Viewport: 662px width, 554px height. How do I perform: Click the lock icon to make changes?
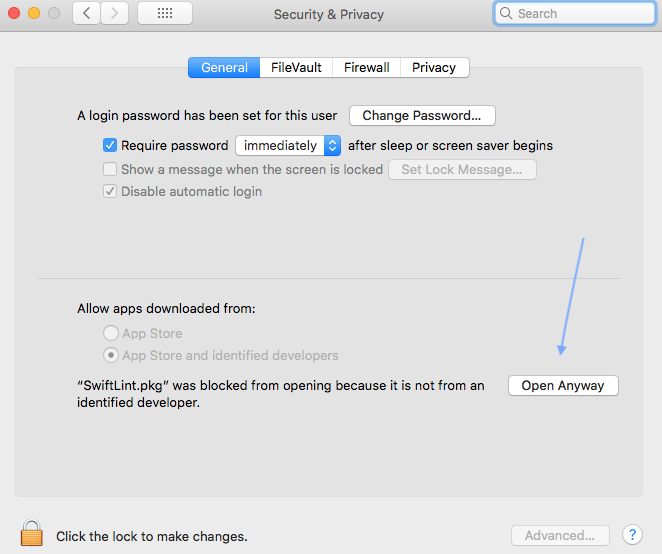pos(32,532)
